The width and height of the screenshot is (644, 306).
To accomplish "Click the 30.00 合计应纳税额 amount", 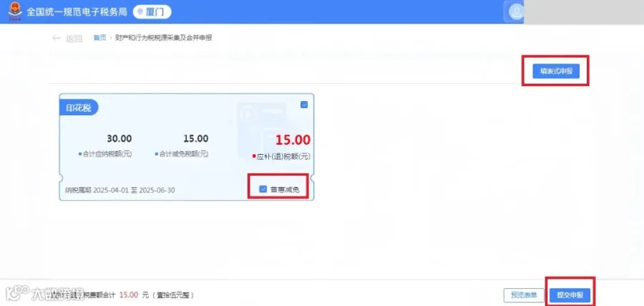I will pyautogui.click(x=119, y=138).
